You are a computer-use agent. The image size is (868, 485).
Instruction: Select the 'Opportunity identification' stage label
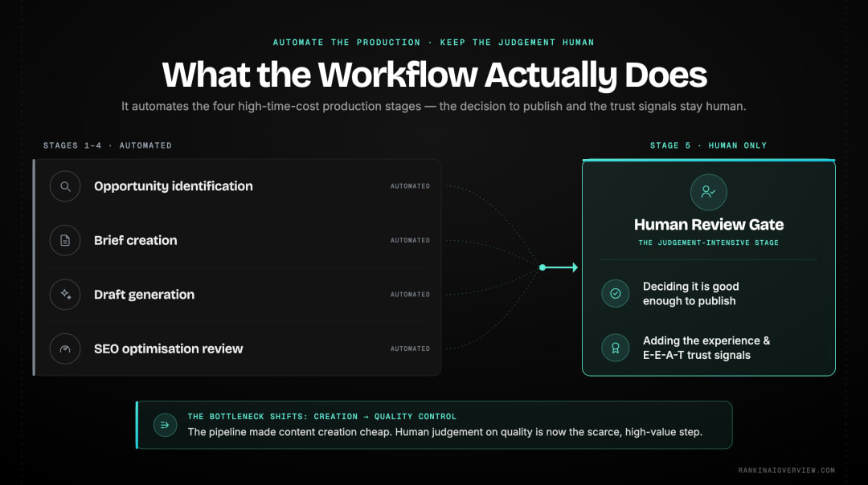coord(174,186)
